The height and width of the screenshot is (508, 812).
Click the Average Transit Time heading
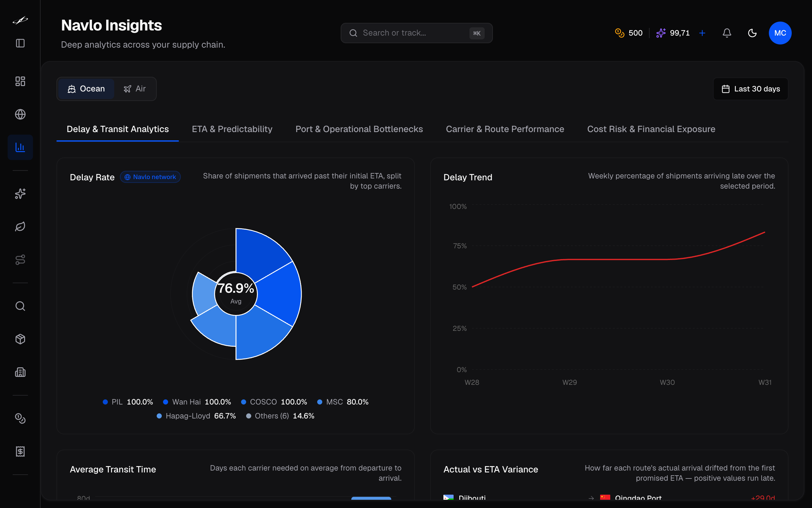(x=113, y=469)
